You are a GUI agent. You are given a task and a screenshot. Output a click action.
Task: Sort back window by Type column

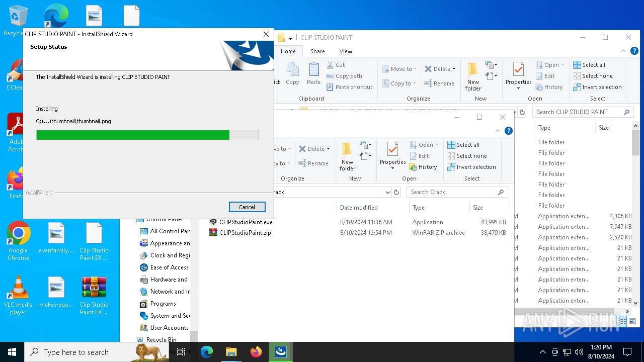564,128
